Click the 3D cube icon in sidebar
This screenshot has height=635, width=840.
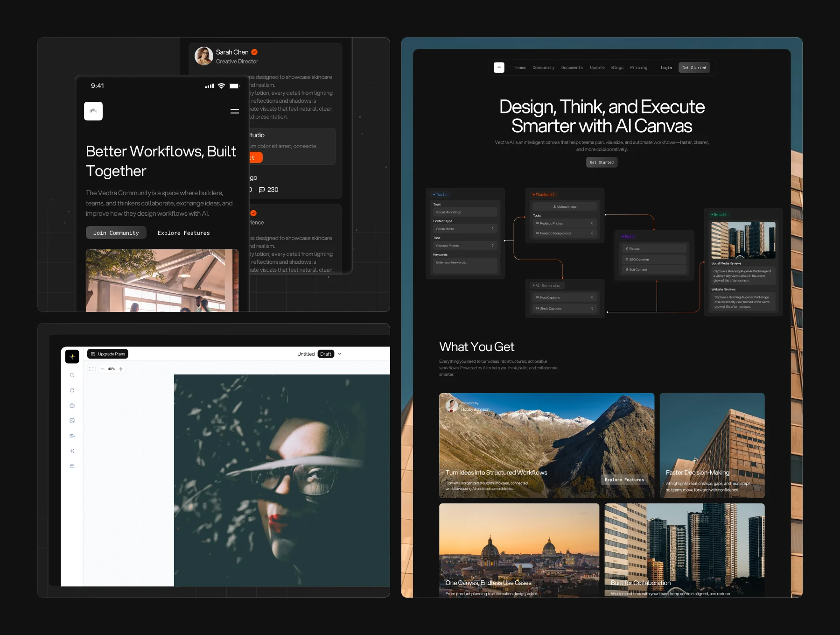(x=72, y=466)
